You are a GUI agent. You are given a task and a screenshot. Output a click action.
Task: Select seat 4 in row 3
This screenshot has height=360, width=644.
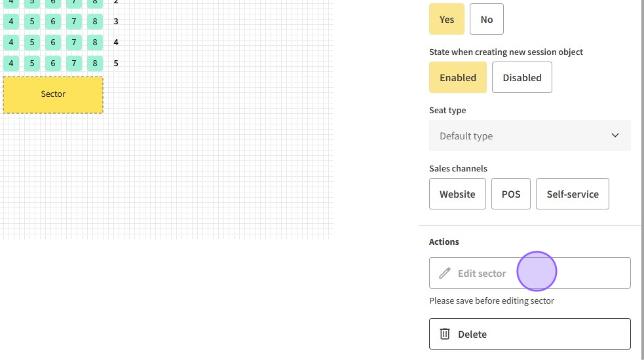(11, 22)
